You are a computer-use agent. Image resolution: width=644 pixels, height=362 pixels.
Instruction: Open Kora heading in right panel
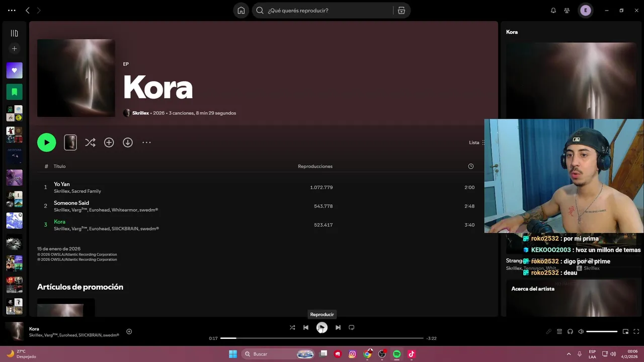(x=512, y=32)
